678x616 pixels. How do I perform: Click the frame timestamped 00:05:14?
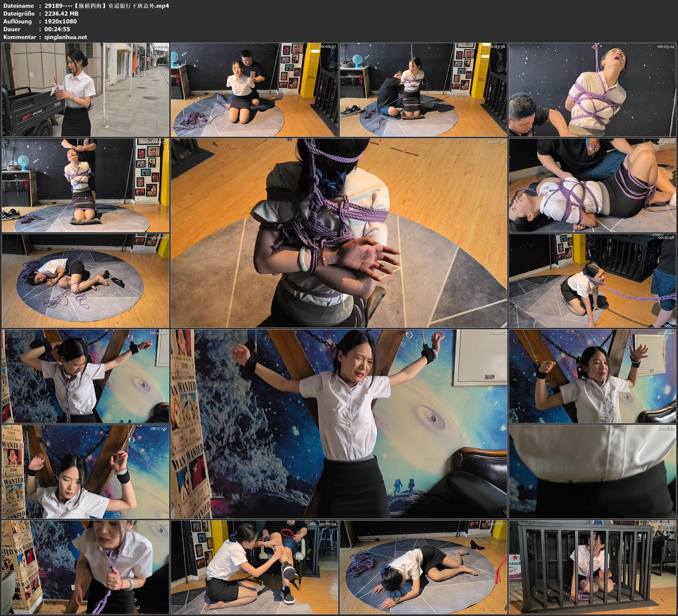593,89
